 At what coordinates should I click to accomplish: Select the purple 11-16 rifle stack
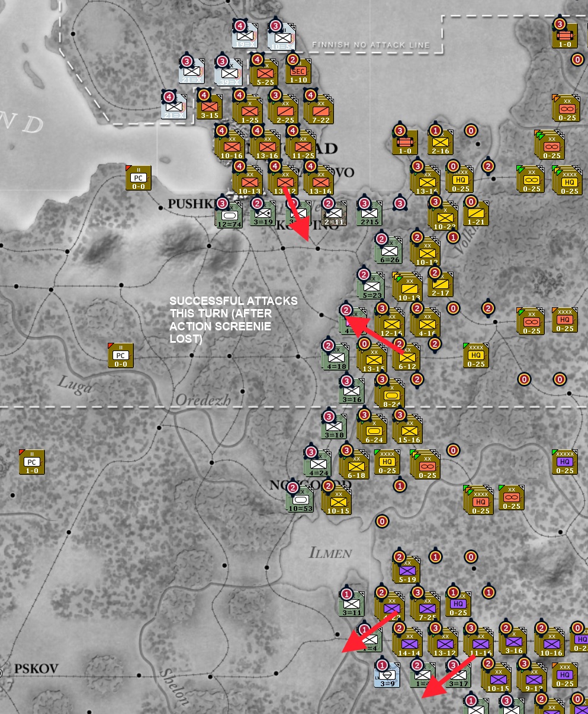[479, 641]
